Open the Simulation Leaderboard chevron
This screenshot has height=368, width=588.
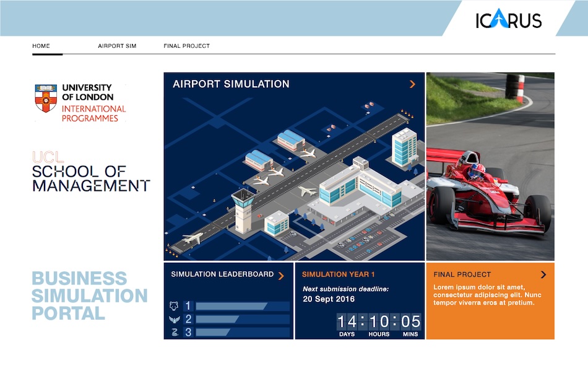pyautogui.click(x=281, y=276)
